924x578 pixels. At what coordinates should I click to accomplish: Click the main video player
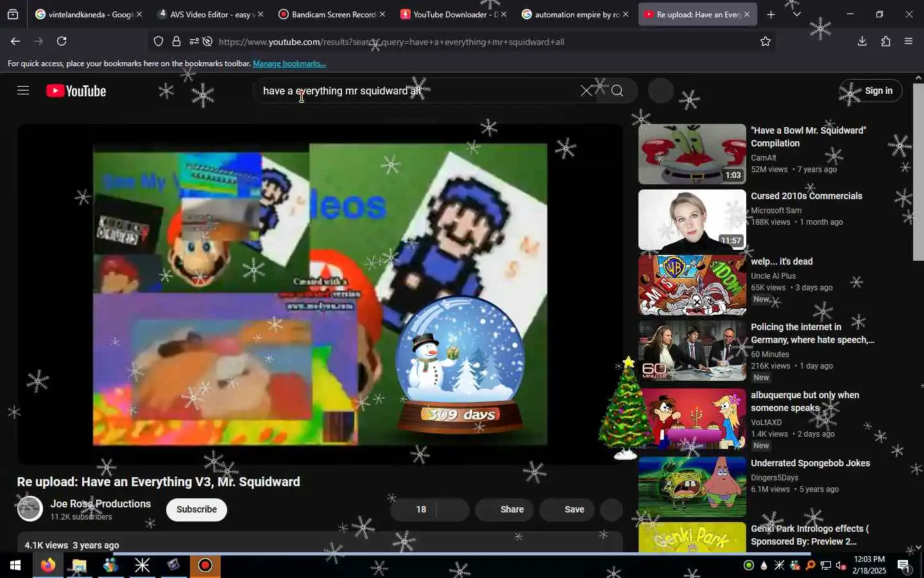320,293
